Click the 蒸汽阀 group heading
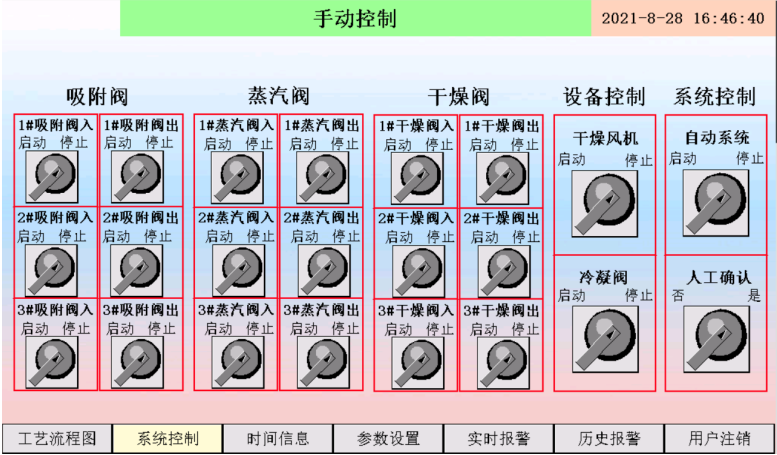The height and width of the screenshot is (455, 777). click(x=278, y=96)
